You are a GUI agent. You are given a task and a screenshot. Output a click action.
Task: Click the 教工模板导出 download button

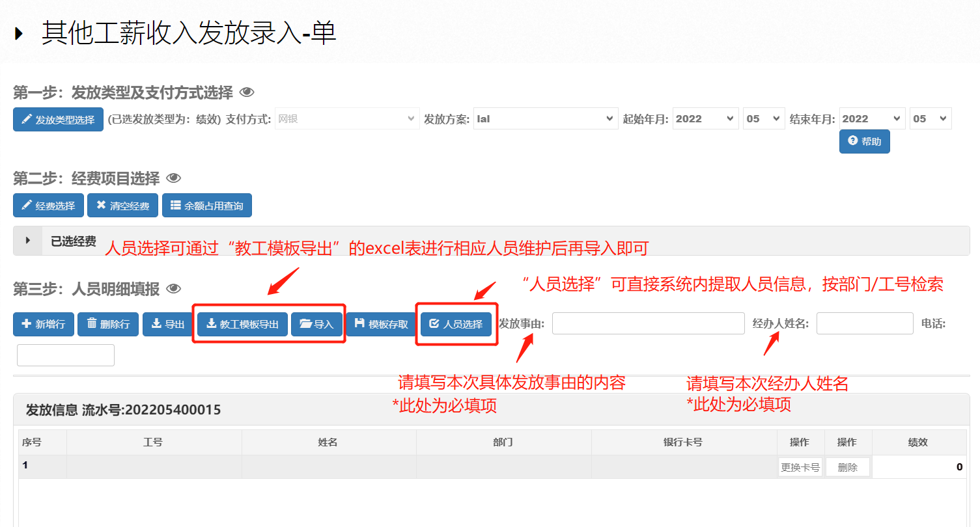(242, 324)
